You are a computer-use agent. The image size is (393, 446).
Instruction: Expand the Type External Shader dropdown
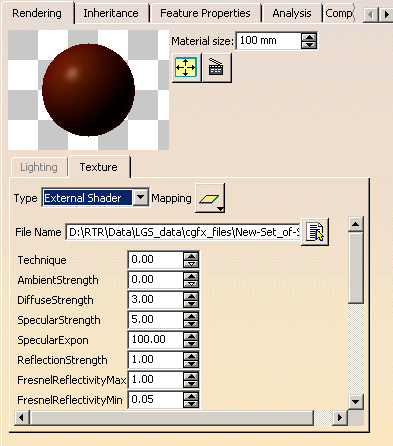pyautogui.click(x=140, y=198)
